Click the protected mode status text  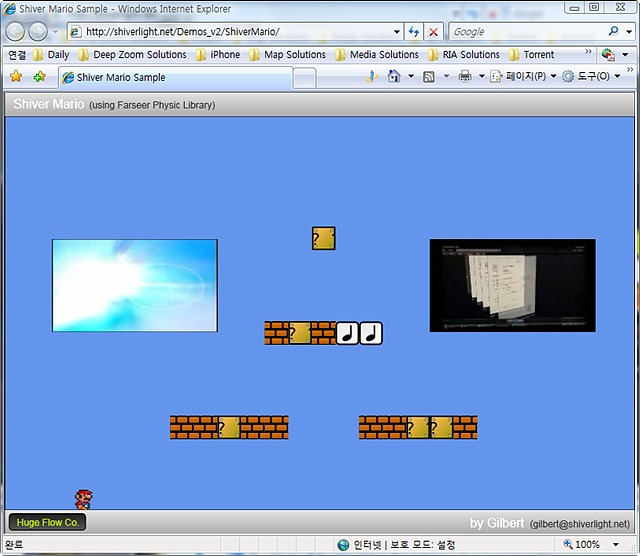(x=422, y=545)
